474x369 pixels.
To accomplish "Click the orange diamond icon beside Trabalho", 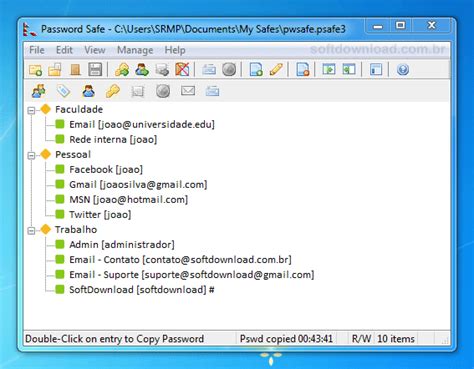I will (46, 229).
